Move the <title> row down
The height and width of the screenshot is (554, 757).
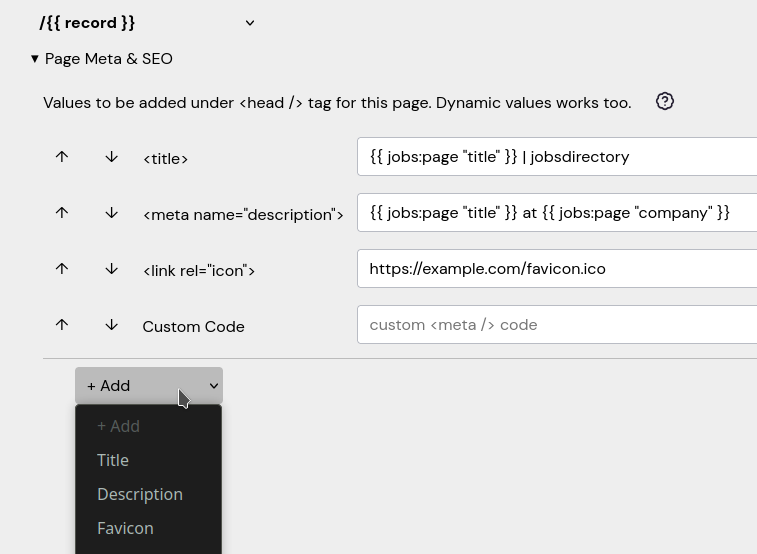coord(112,157)
